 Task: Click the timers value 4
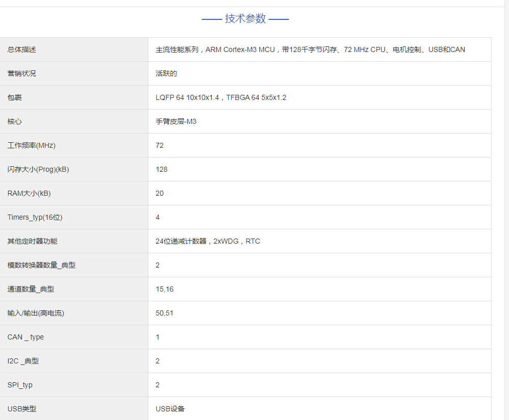click(157, 217)
